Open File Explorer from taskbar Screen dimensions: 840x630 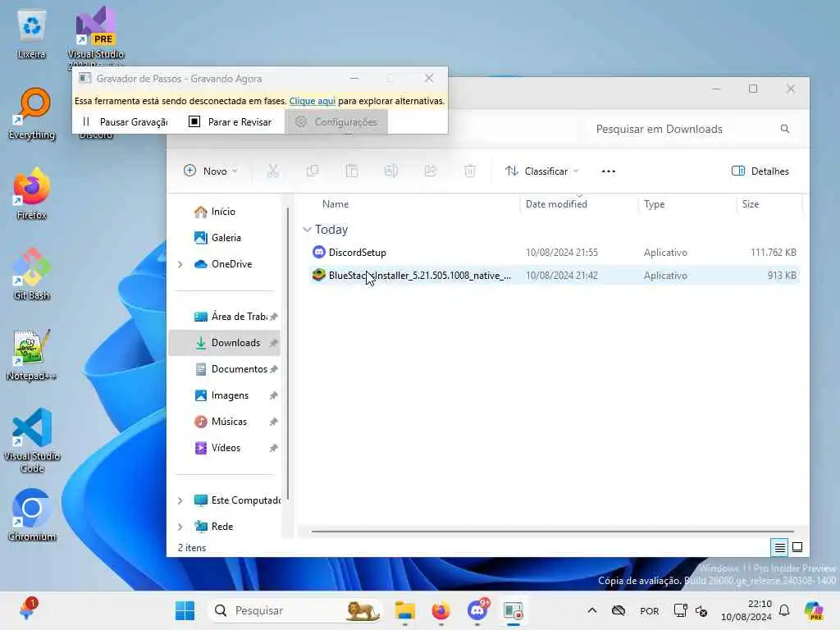(x=405, y=610)
